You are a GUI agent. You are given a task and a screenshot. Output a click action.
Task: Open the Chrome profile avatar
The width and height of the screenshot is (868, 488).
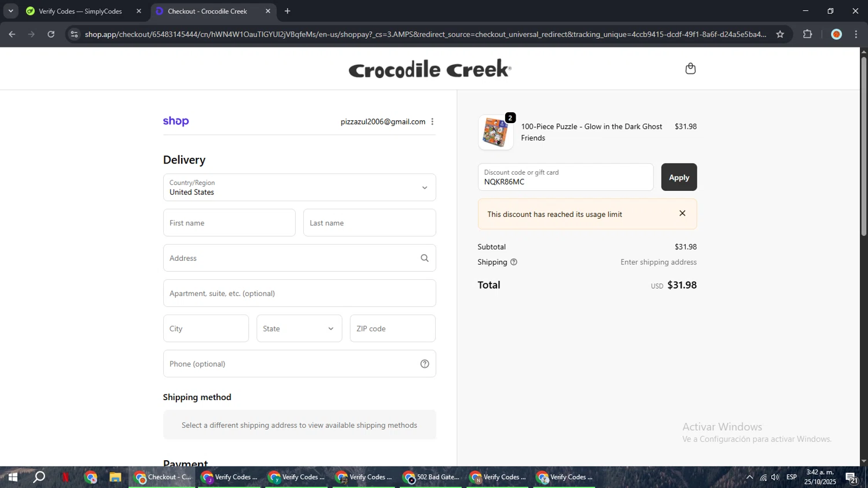point(836,34)
